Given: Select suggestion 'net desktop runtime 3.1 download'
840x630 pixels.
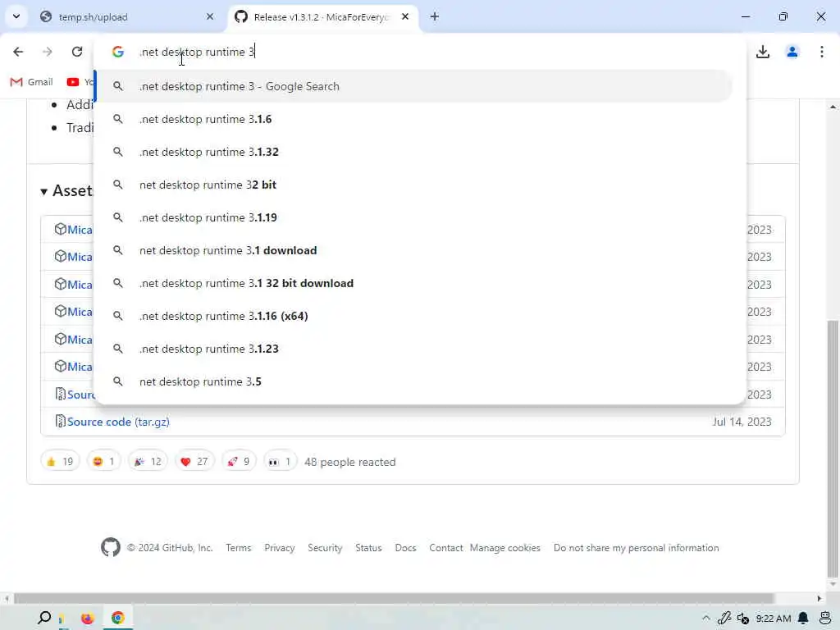Looking at the screenshot, I should [413, 250].
